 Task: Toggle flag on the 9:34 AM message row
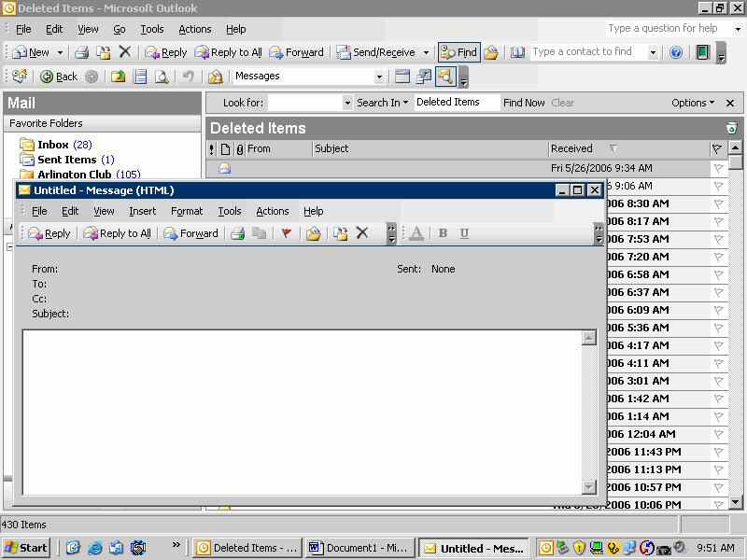click(718, 168)
